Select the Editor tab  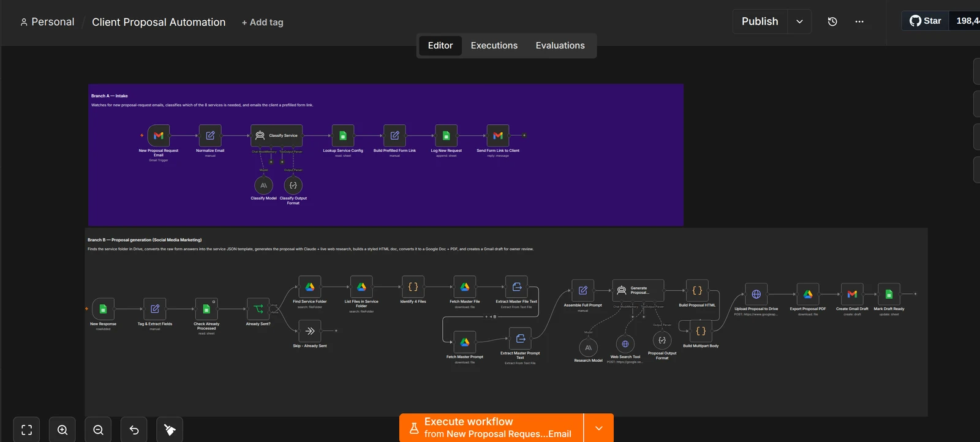pos(440,45)
